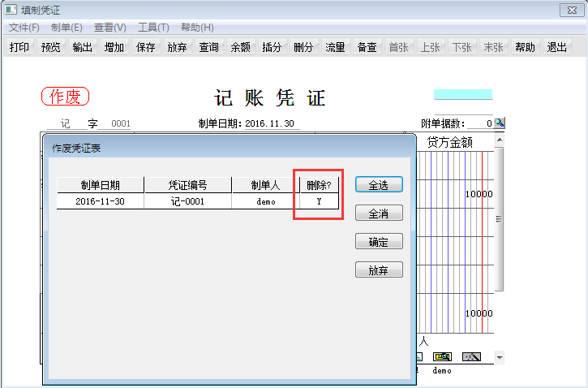Click the magnifier icon beside 附单据数
The width and height of the screenshot is (588, 388).
pyautogui.click(x=500, y=123)
